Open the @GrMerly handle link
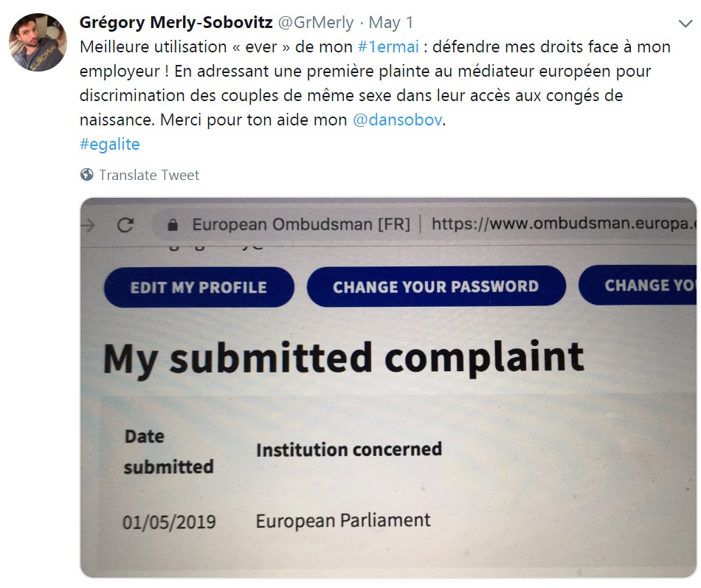The width and height of the screenshot is (701, 588). (x=315, y=23)
